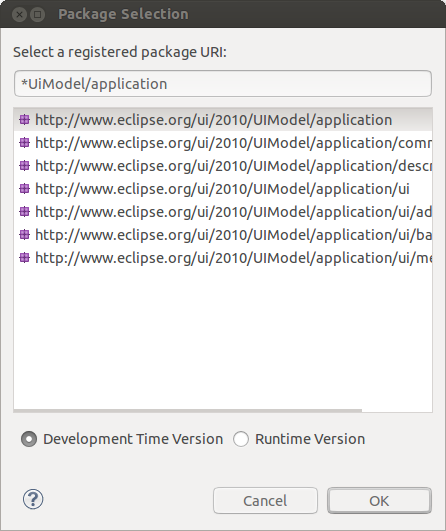This screenshot has width=446, height=531.
Task: Select URI ending in application/ui/ad
Action: [x=223, y=212]
